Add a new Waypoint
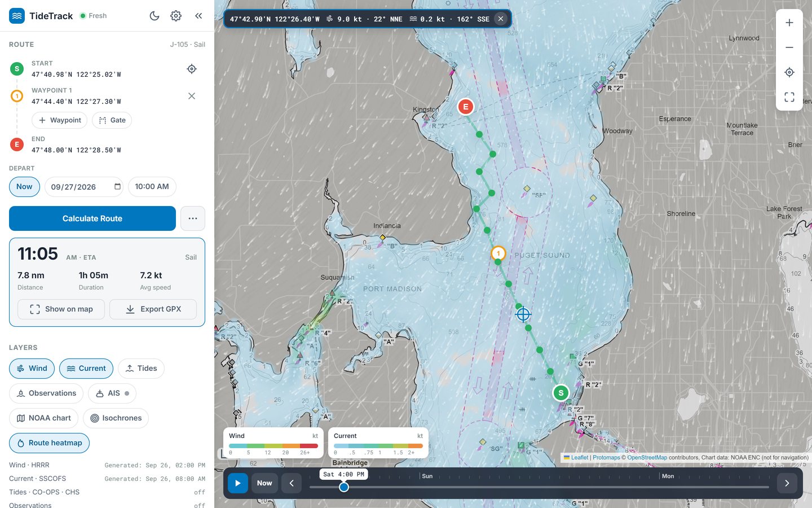 pos(60,120)
